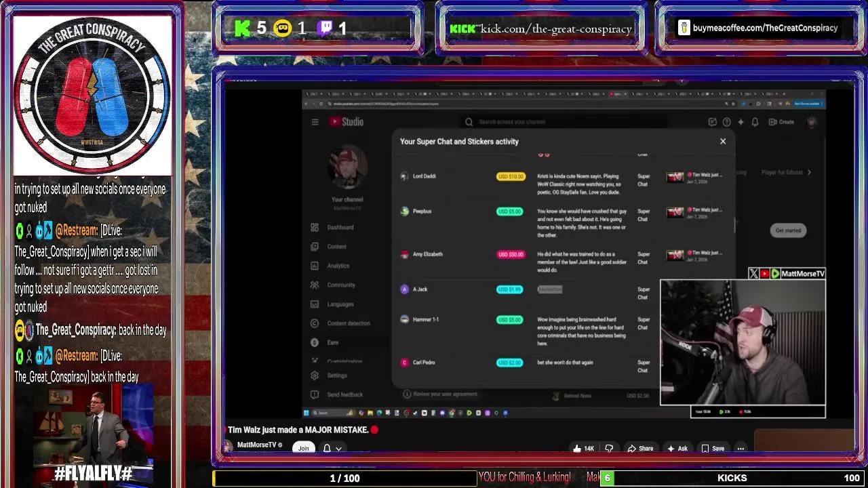Open the more actions three-dot menu
The height and width of the screenshot is (488, 868).
pyautogui.click(x=741, y=449)
